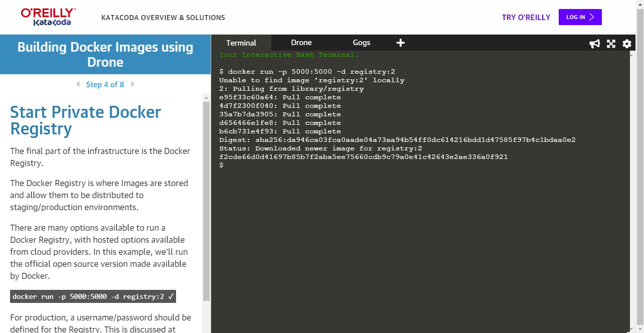Viewport: 644px width, 333px height.
Task: Click 'd656466e1fe8: Pull complete' line
Action: (280, 123)
